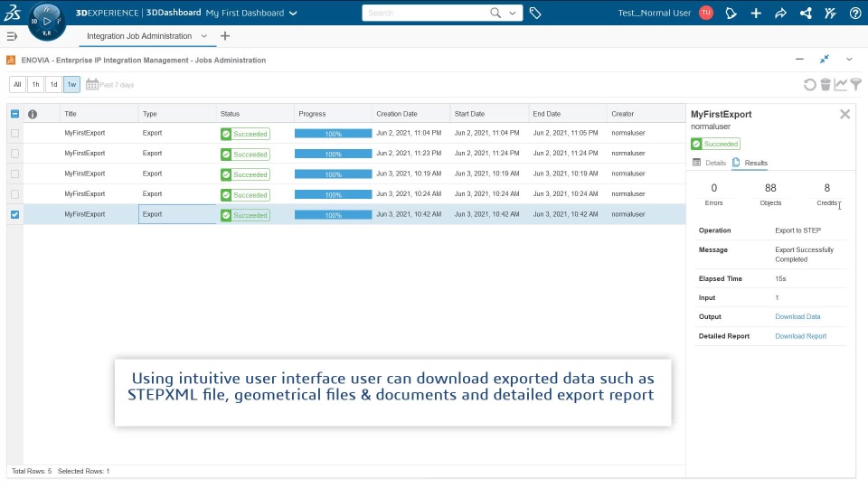Click the Export type cell of selected row
Viewport: 868px width, 488px height.
click(x=177, y=214)
